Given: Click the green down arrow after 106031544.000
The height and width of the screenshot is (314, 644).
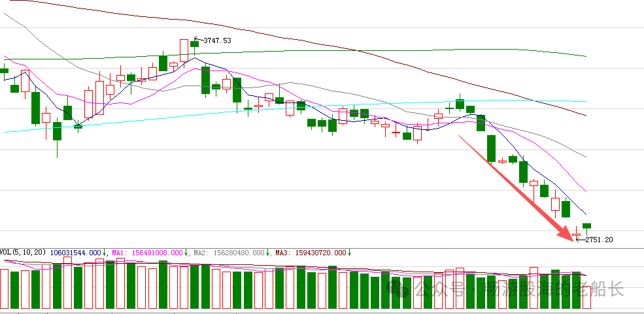Looking at the screenshot, I should [105, 253].
